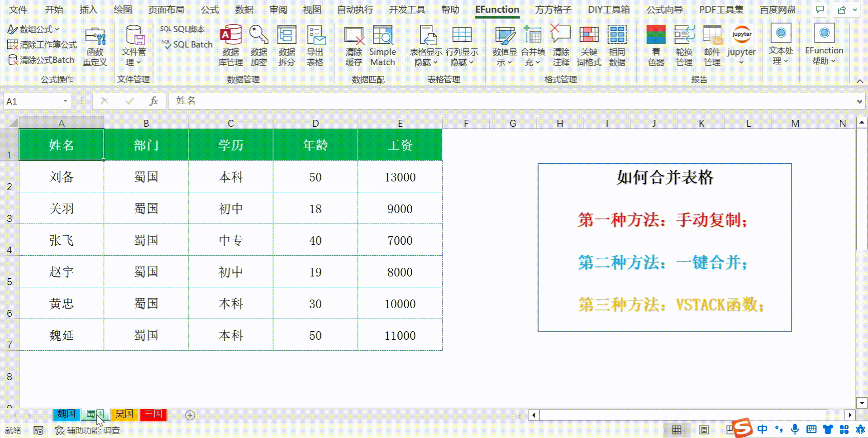
Task: Click the 导出表格 icon
Action: 315,35
